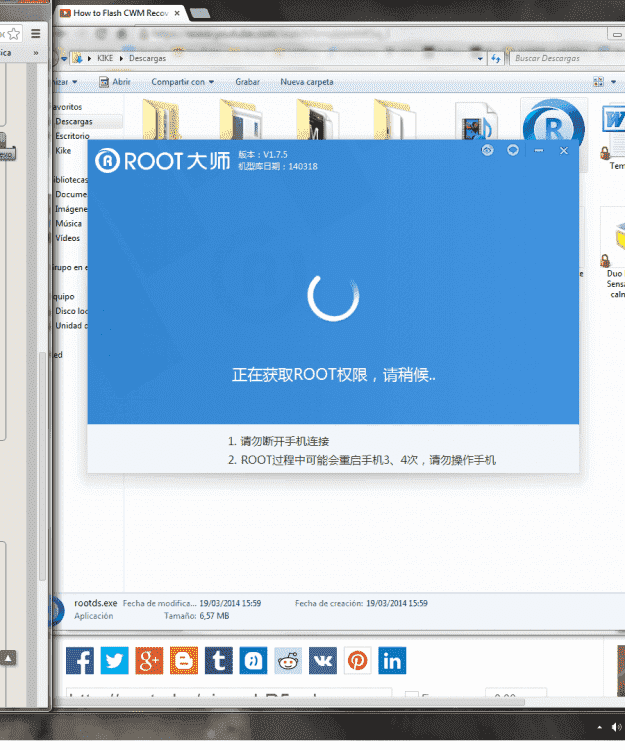
Task: Share via the Google+ icon
Action: pos(149,661)
